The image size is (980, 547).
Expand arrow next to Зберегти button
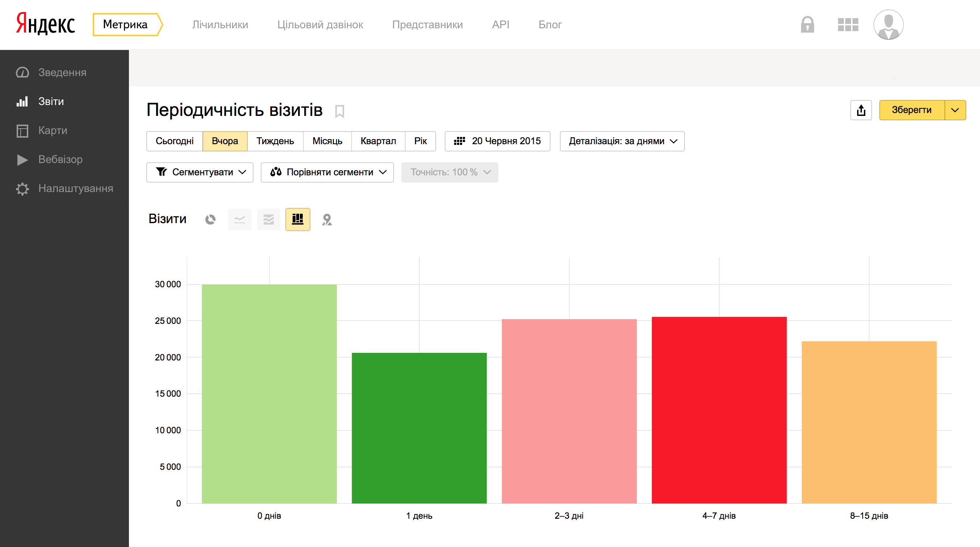(955, 110)
